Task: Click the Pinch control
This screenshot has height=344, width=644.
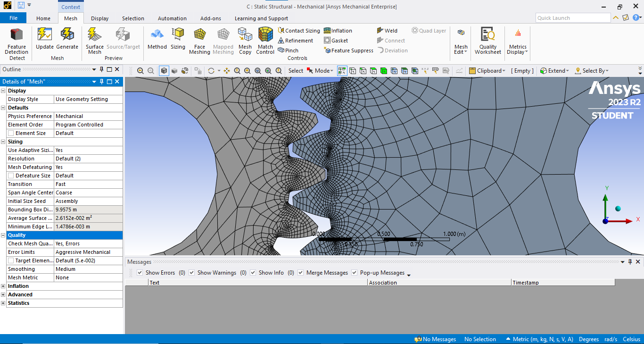Action: pos(288,50)
